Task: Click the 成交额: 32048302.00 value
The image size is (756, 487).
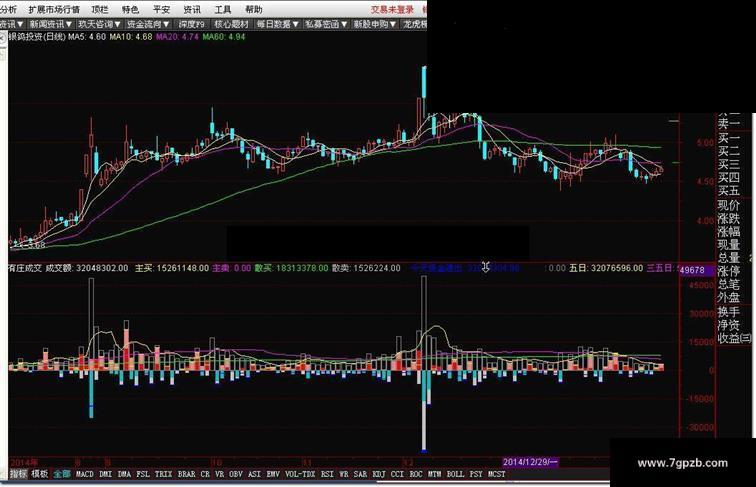Action: [87, 268]
